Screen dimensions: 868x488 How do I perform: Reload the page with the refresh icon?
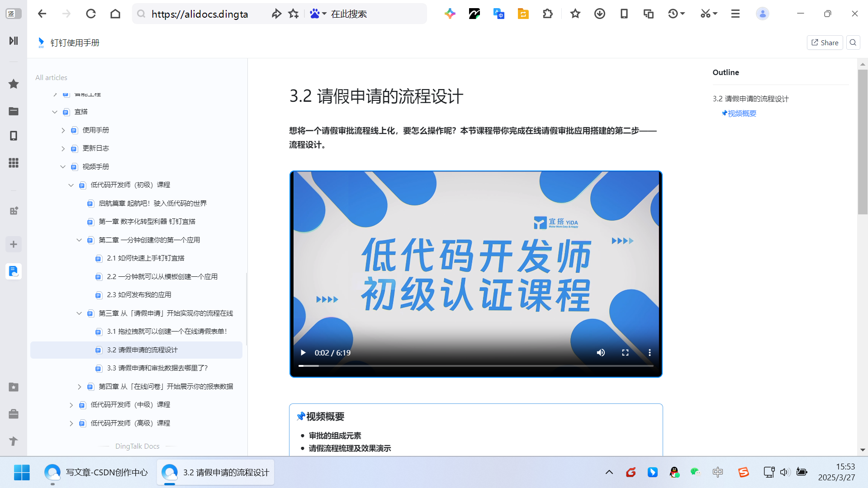coord(91,14)
